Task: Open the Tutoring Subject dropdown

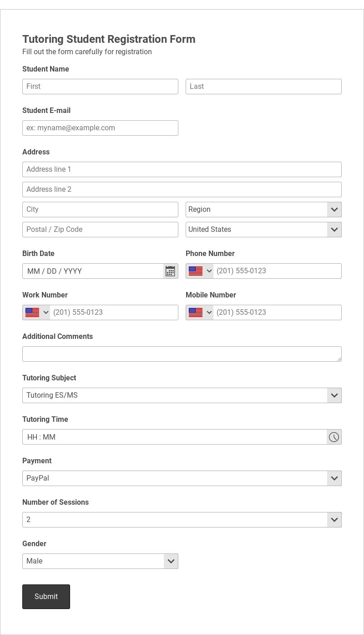Action: pyautogui.click(x=182, y=395)
